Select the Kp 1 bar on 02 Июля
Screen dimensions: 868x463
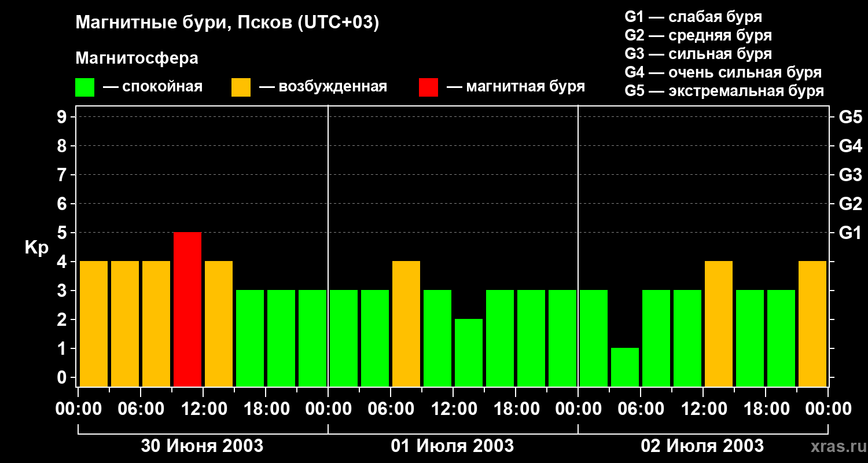[625, 368]
